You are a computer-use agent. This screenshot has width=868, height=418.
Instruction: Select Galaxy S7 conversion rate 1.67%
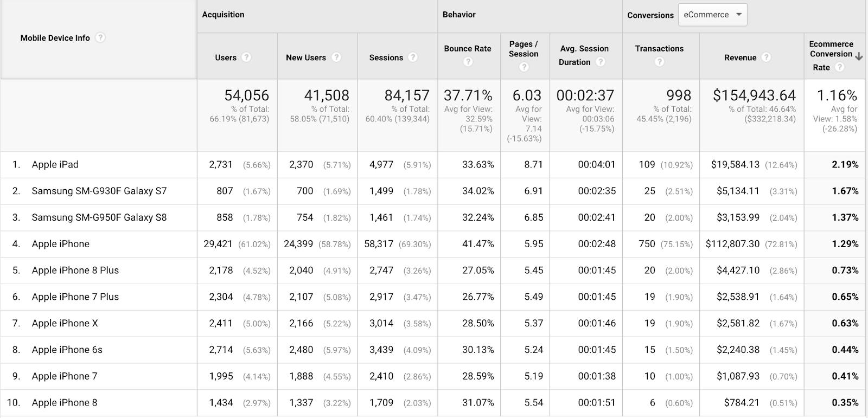point(845,191)
